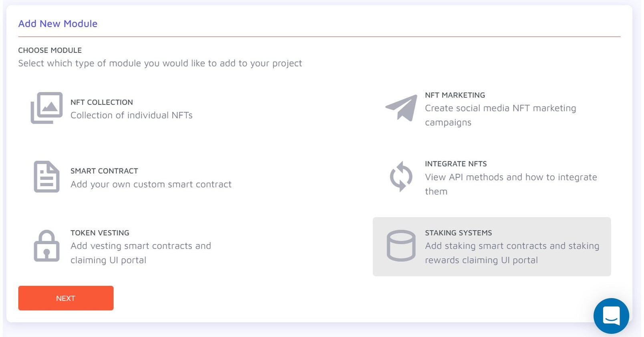This screenshot has width=644, height=337.
Task: Open the chat support bubble icon
Action: [611, 316]
